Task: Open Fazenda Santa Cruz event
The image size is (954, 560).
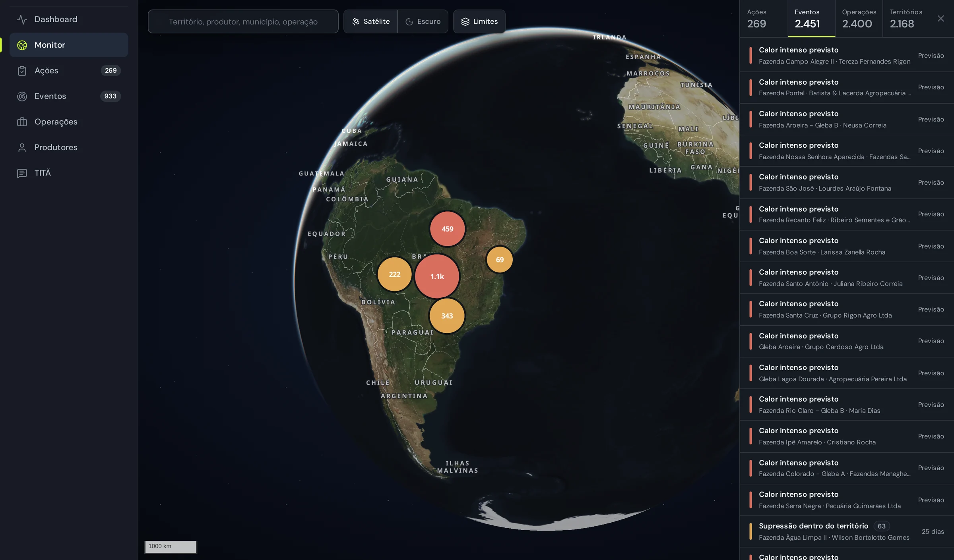Action: [x=847, y=309]
